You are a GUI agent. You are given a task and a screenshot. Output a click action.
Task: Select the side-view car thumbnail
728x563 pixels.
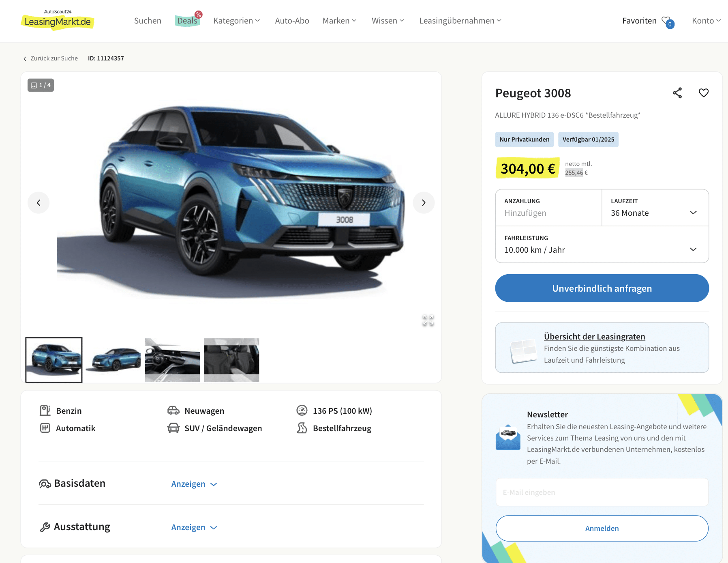pos(113,360)
